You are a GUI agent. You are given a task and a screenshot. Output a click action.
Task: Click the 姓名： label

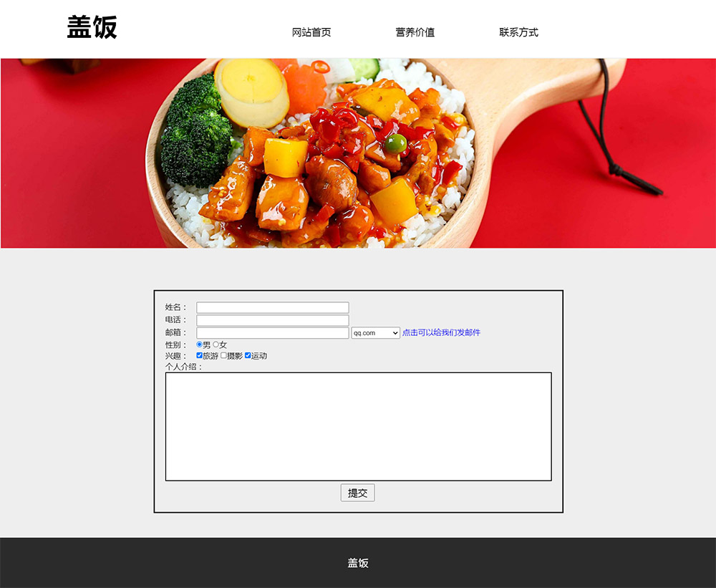177,307
